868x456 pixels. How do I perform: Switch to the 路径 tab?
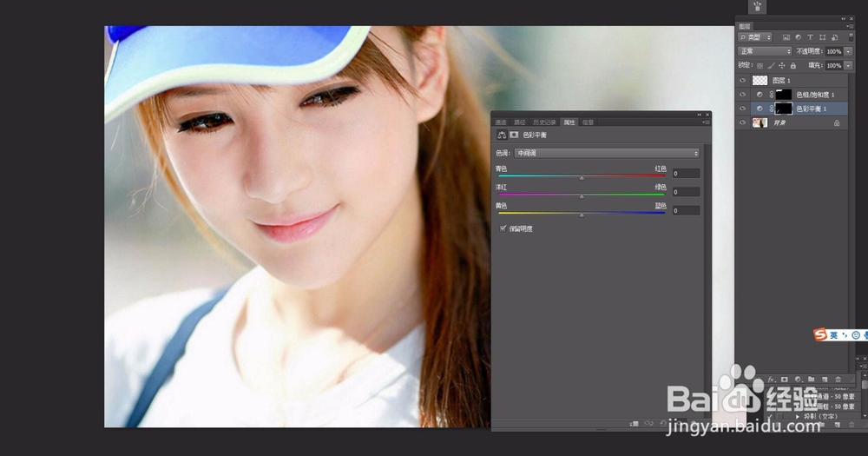pos(519,122)
